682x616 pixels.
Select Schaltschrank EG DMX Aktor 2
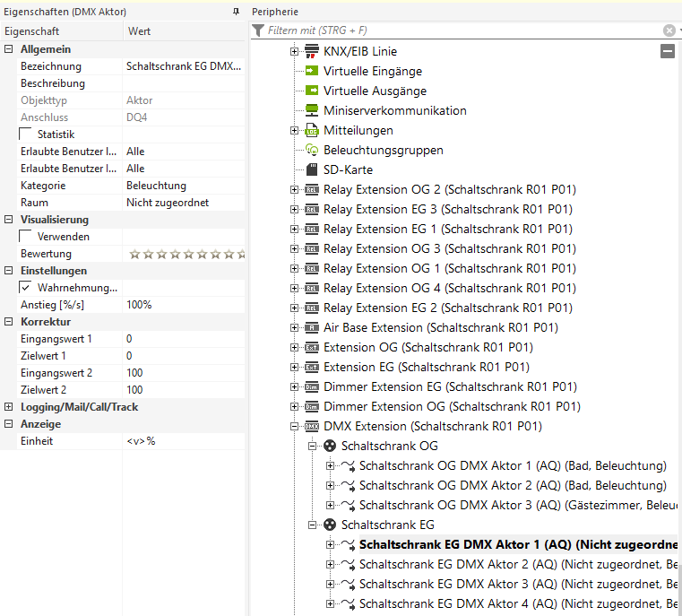457,564
